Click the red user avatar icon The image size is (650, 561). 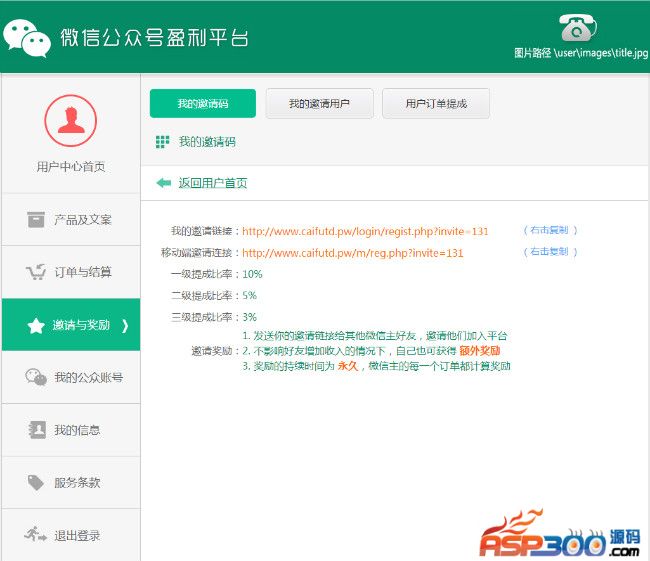pyautogui.click(x=70, y=121)
